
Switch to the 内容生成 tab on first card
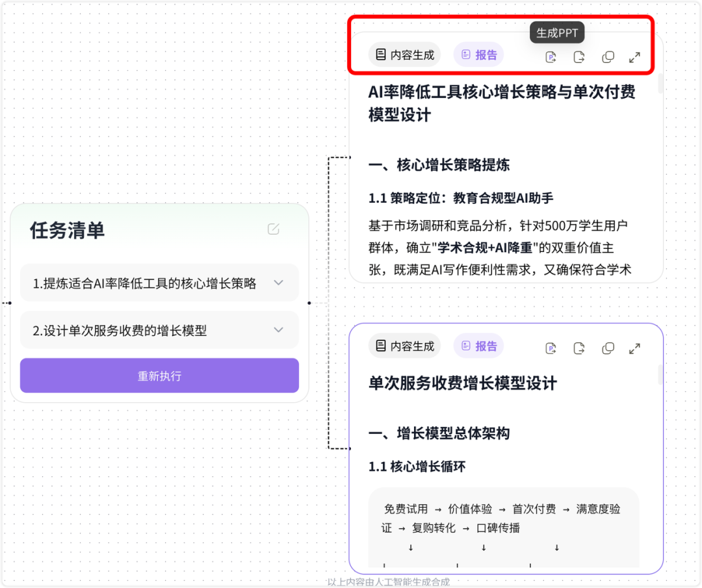[404, 55]
